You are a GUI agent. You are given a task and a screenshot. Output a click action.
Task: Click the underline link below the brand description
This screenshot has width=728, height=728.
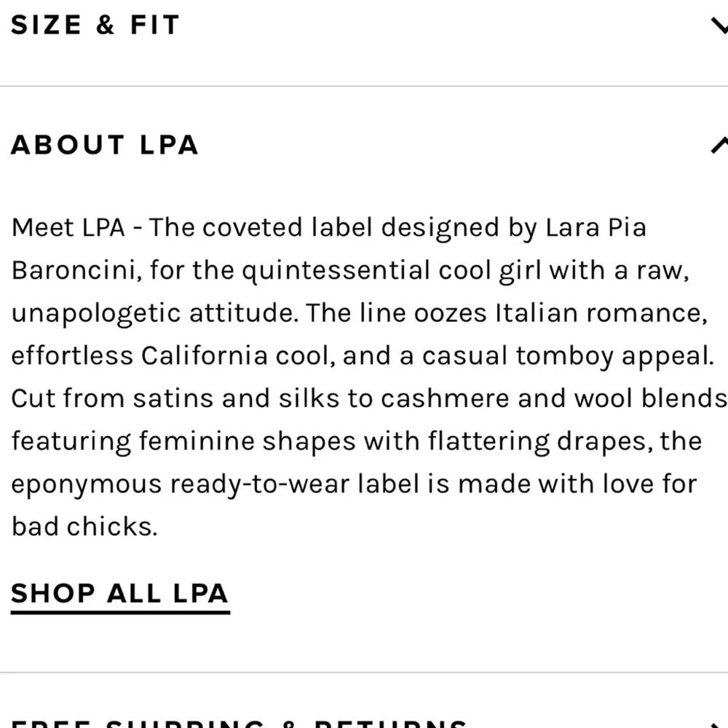point(119,593)
